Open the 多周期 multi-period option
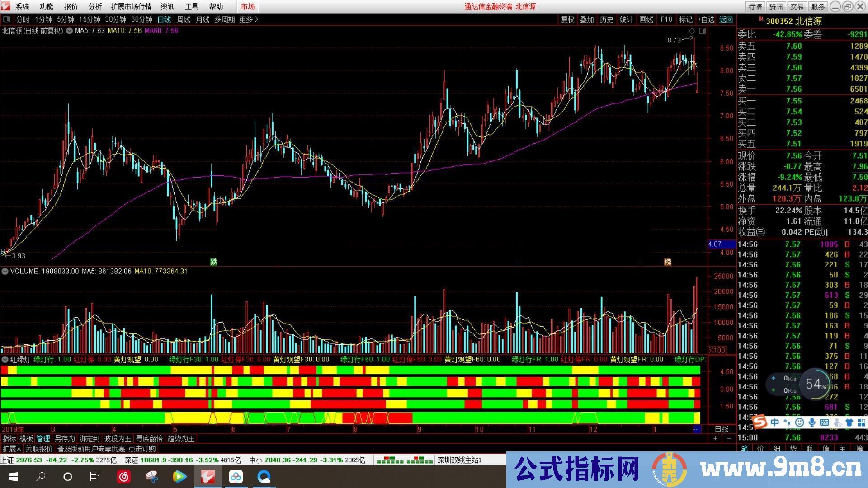Screen dimensions: 868x488 [225, 19]
